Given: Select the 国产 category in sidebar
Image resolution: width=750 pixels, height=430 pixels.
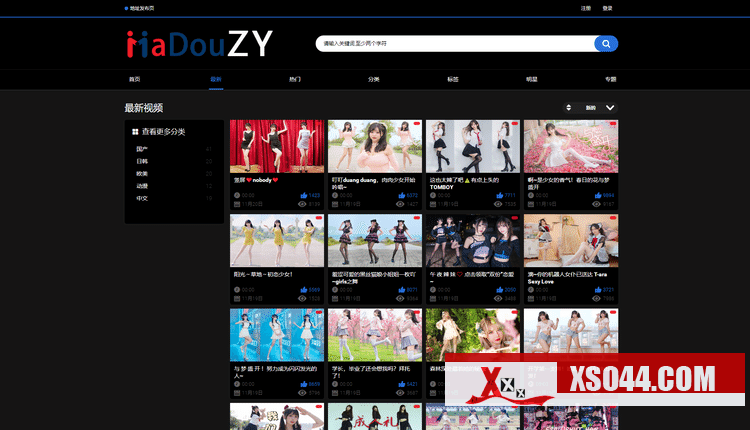Looking at the screenshot, I should [x=142, y=149].
